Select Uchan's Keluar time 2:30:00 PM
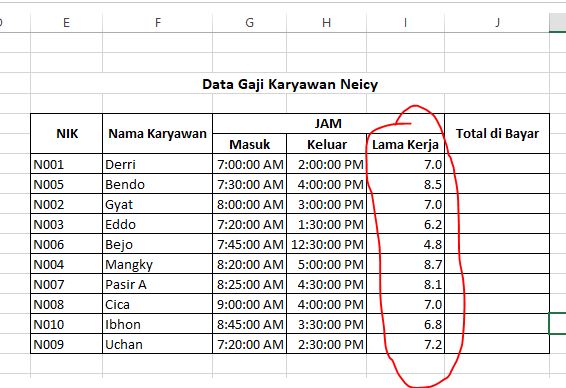 (x=326, y=344)
